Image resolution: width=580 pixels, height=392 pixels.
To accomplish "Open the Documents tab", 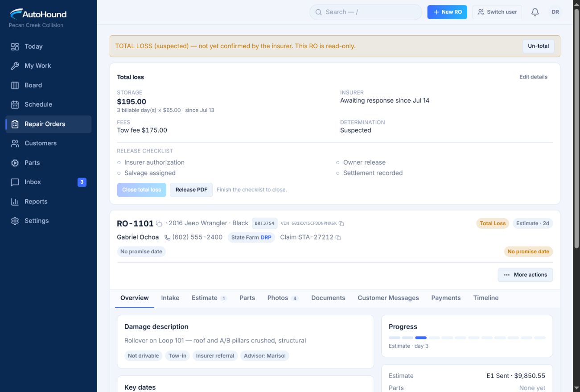I will 328,298.
